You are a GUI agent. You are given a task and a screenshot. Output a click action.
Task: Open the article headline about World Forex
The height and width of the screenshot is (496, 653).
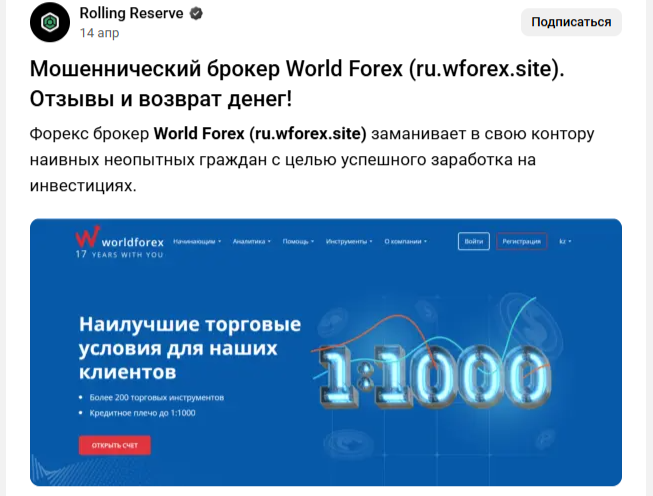297,84
